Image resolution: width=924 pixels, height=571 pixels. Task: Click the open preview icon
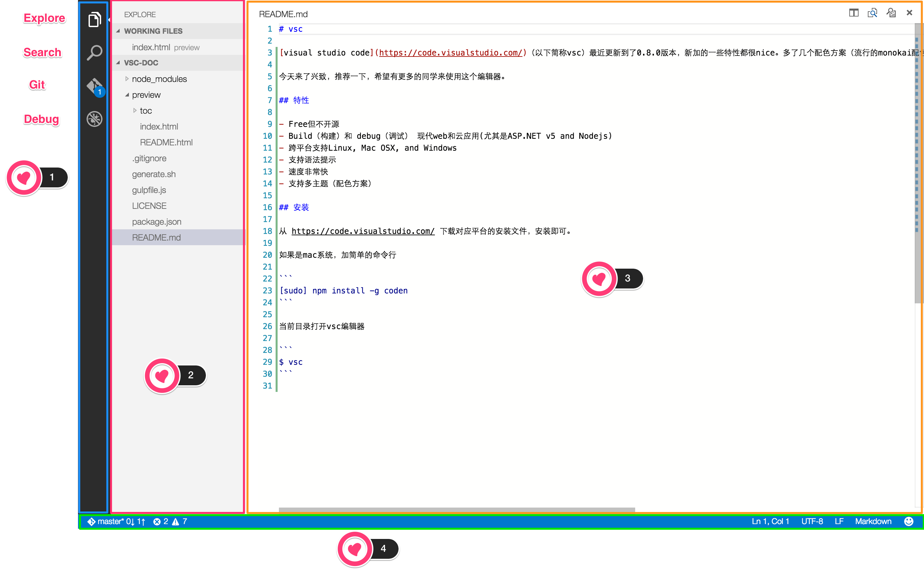[872, 13]
